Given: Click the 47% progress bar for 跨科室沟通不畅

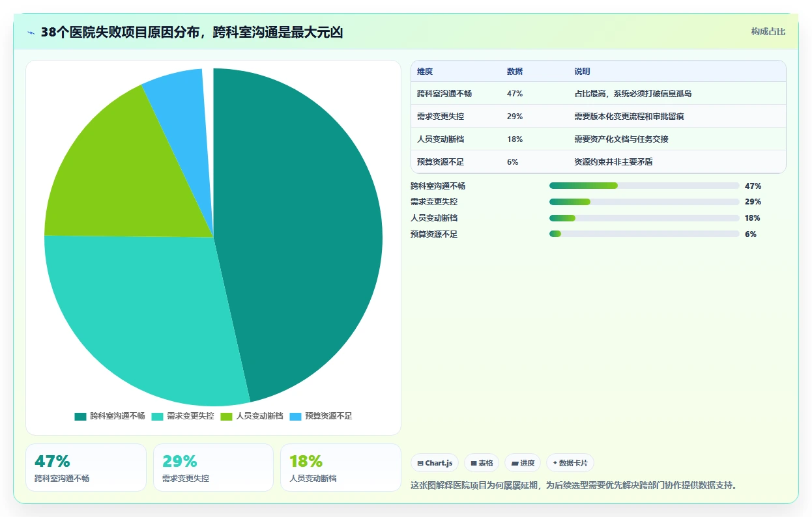Looking at the screenshot, I should [x=645, y=186].
